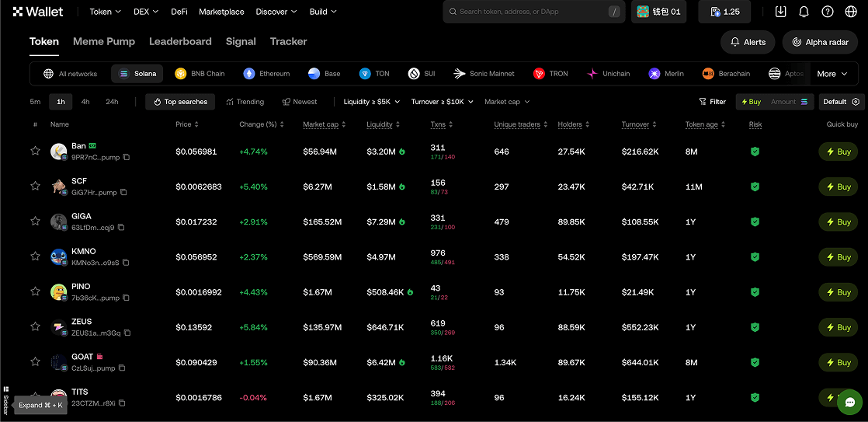This screenshot has width=868, height=422.
Task: Copy KMNO contract address icon
Action: coord(127,263)
